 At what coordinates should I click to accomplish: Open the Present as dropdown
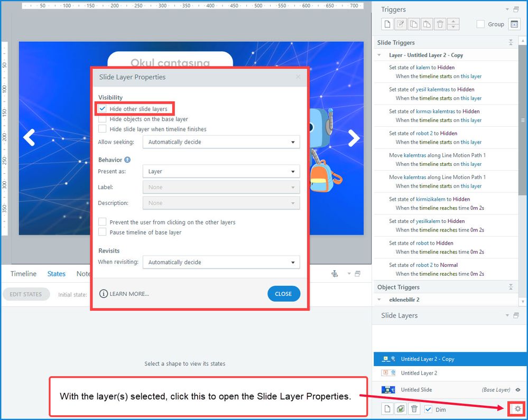pos(221,171)
